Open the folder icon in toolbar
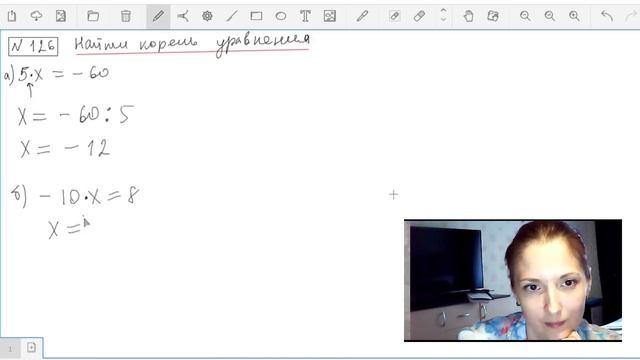The width and height of the screenshot is (640, 360). point(93,16)
